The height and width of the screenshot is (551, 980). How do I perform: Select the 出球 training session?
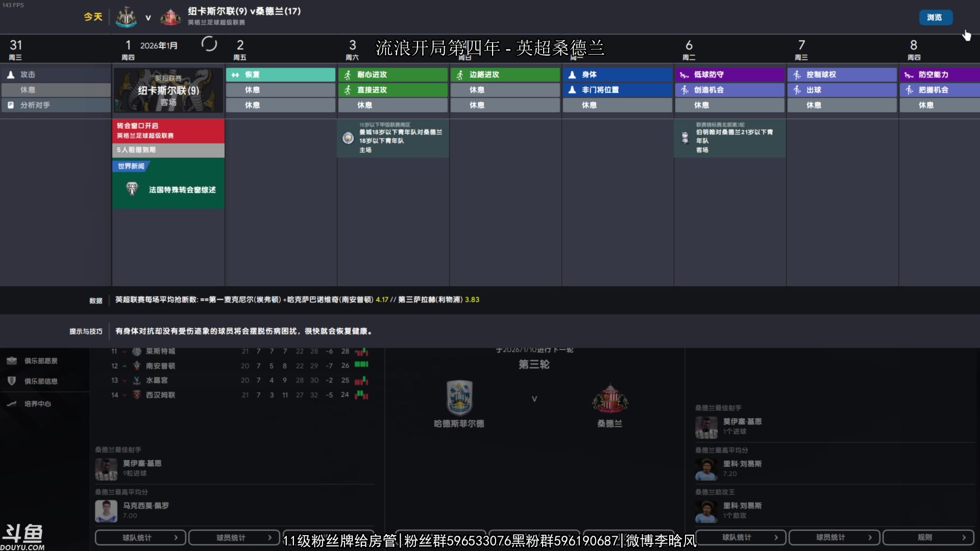[x=842, y=90]
